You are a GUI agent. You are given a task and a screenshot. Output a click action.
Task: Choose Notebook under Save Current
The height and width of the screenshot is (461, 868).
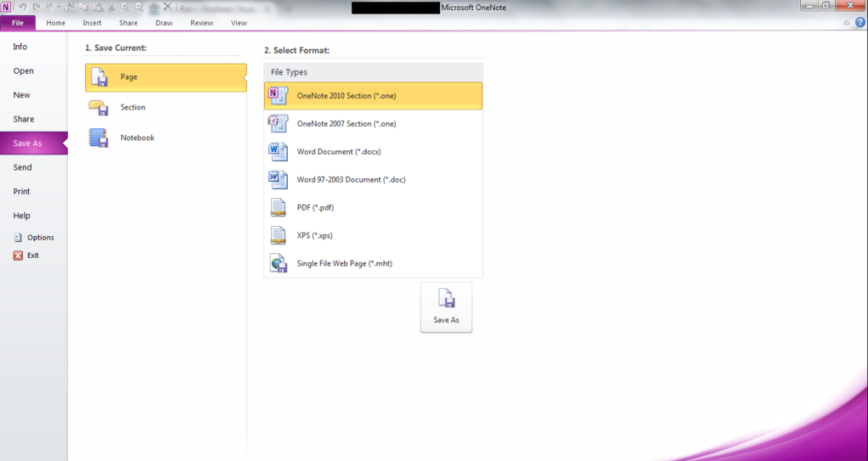(x=166, y=138)
